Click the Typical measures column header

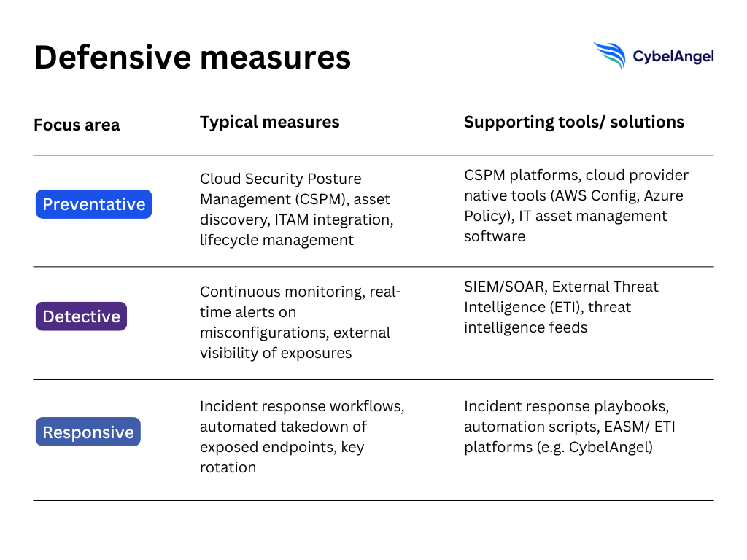[x=269, y=122]
